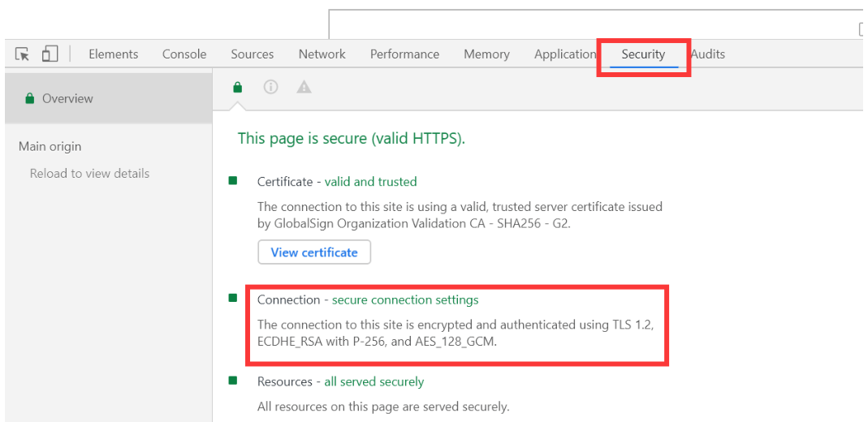Click the lock icon beside Overview

(x=30, y=99)
